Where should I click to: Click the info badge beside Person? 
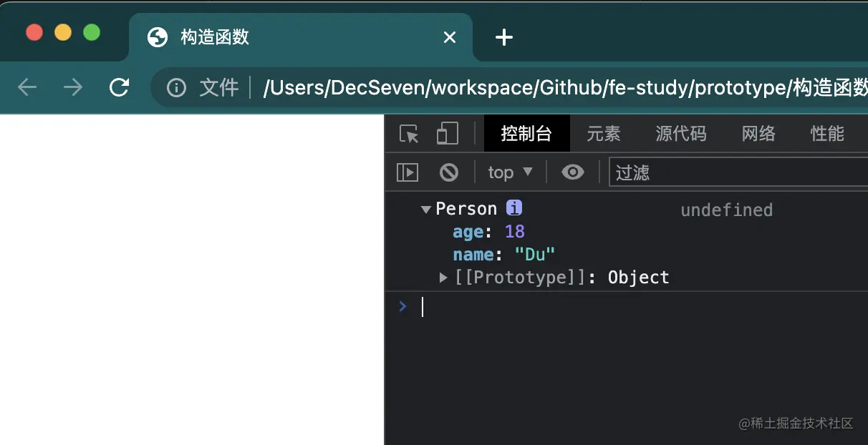514,208
